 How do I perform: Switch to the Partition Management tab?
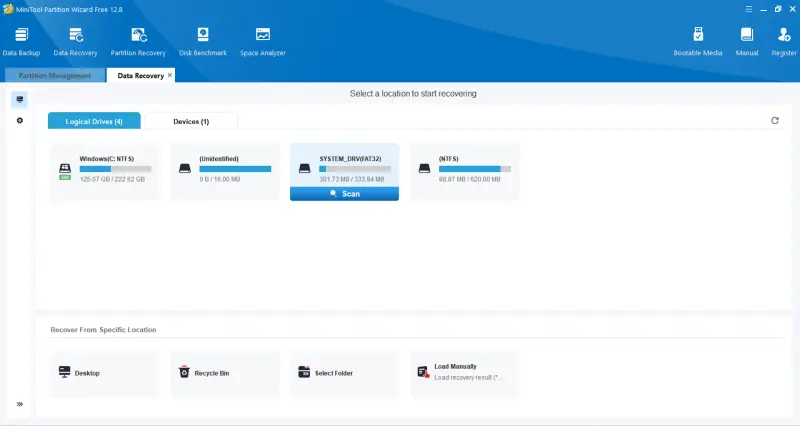tap(55, 75)
